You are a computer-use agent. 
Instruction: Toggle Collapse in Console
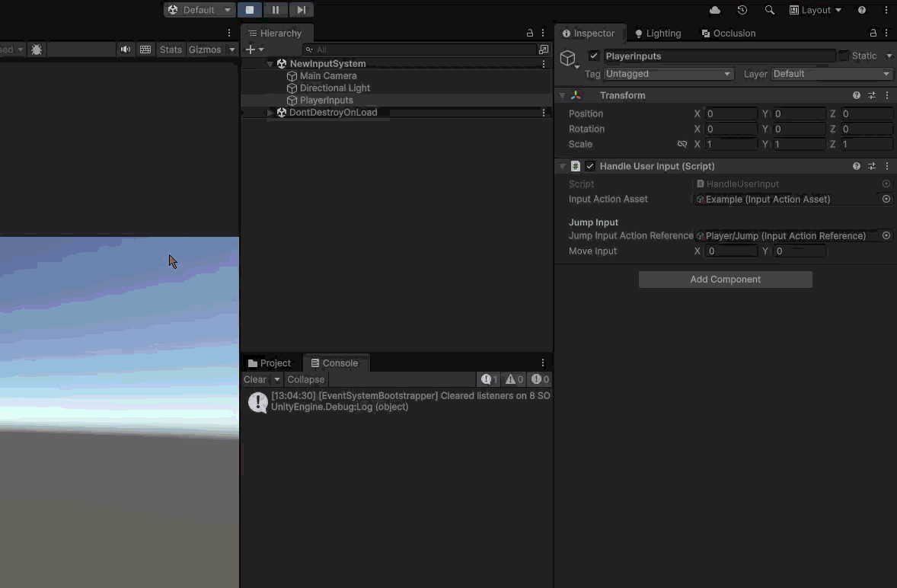(x=305, y=379)
